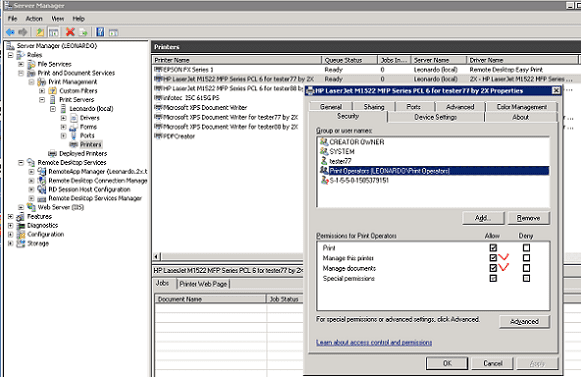
Task: Toggle Allow checkbox for Print permission
Action: (493, 248)
